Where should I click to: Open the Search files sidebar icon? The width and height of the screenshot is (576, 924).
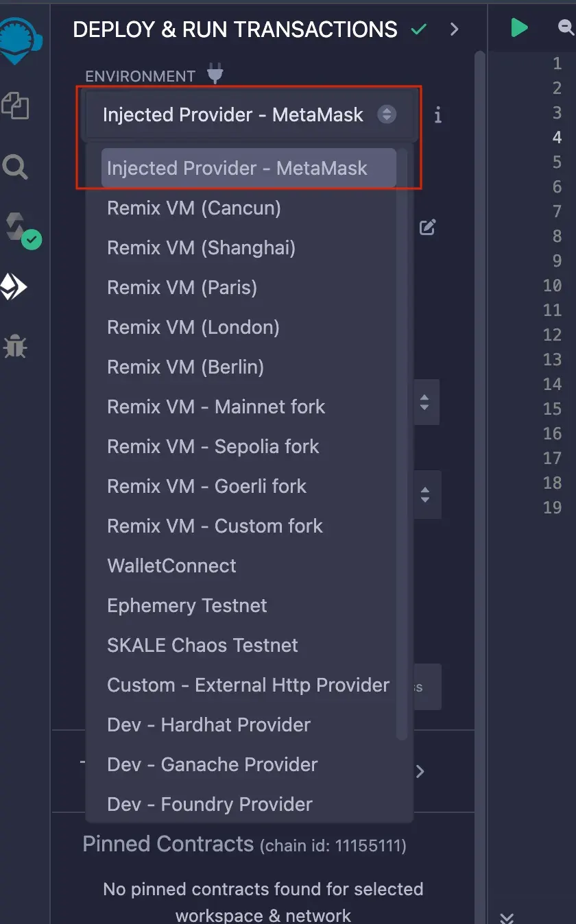15,167
